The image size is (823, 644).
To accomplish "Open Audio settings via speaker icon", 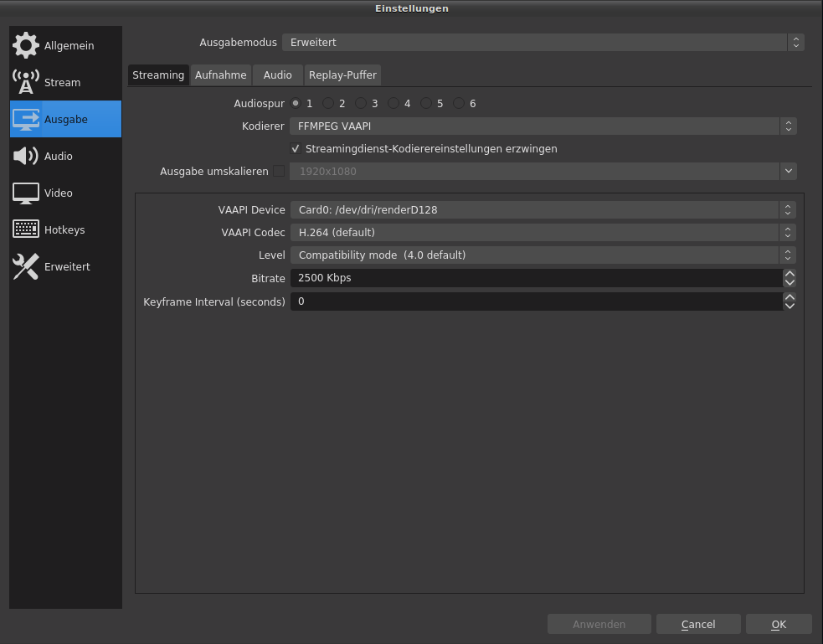I will click(26, 156).
